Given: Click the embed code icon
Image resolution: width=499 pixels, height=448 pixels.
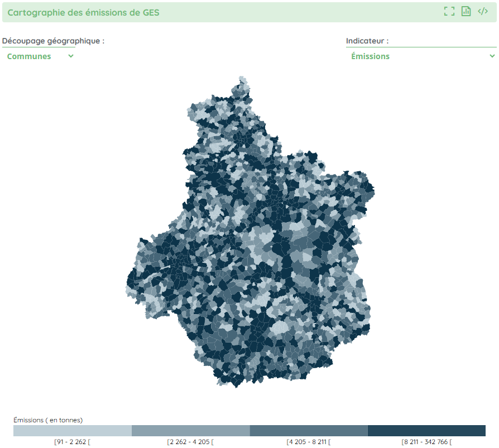Looking at the screenshot, I should [483, 12].
